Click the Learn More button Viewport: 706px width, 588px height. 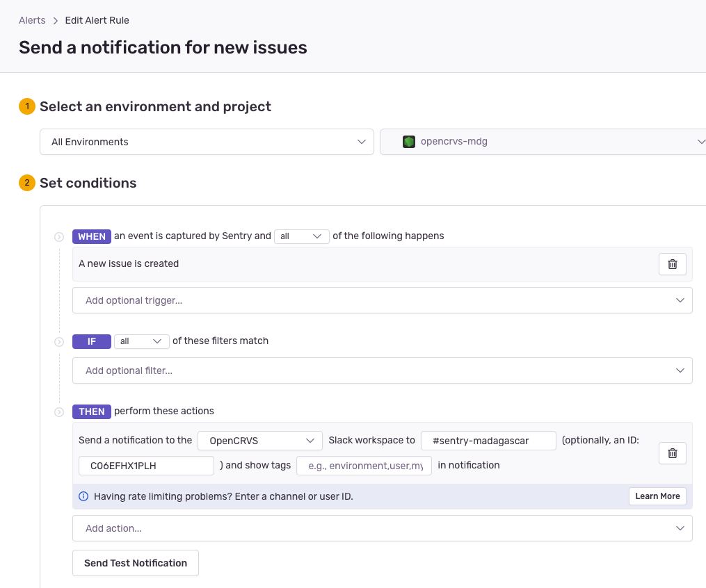click(x=657, y=496)
